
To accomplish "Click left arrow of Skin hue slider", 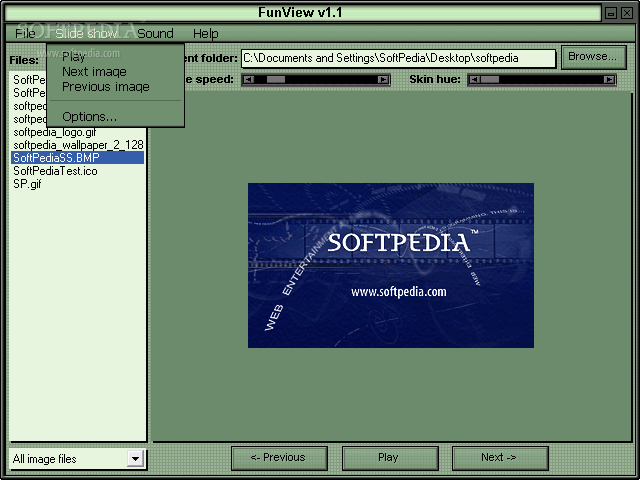I will [x=474, y=80].
